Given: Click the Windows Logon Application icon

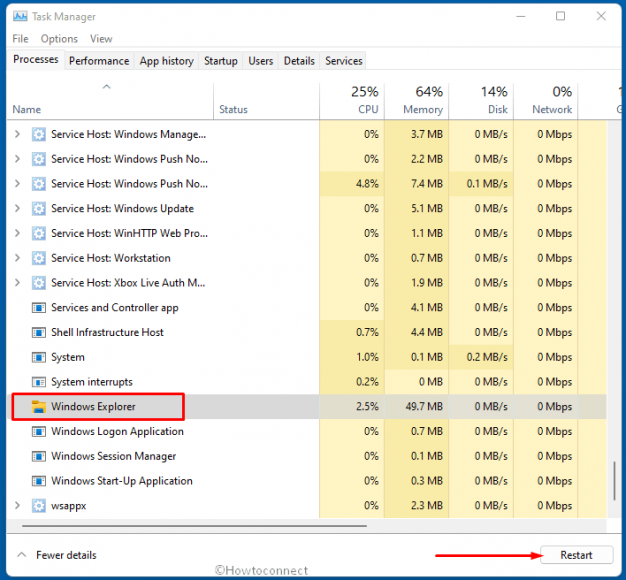Looking at the screenshot, I should coord(39,432).
